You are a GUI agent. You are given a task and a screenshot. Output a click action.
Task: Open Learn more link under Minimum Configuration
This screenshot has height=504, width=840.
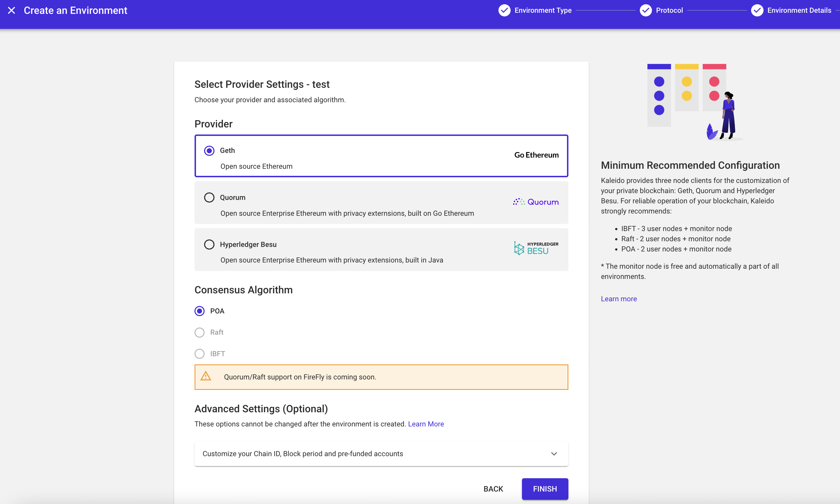[619, 299]
